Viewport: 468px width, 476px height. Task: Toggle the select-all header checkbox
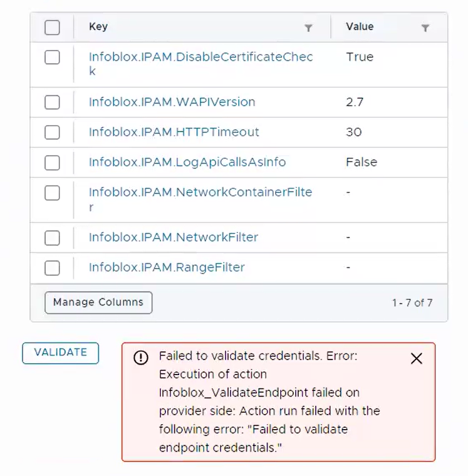[53, 28]
